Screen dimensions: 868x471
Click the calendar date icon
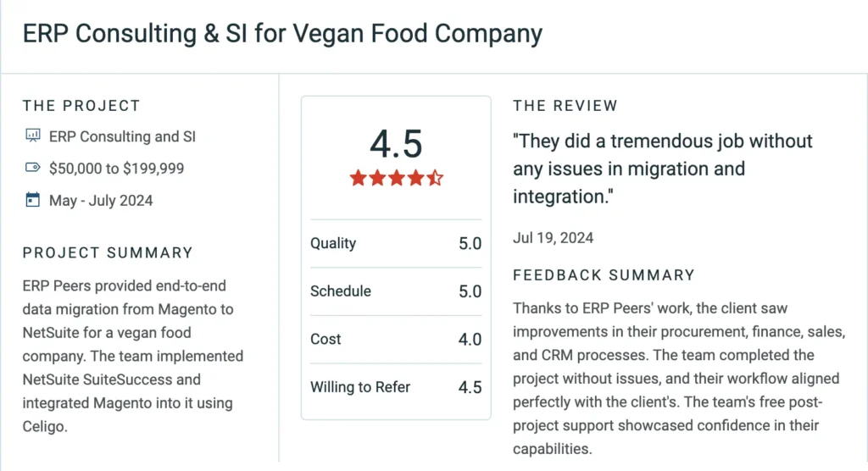33,201
